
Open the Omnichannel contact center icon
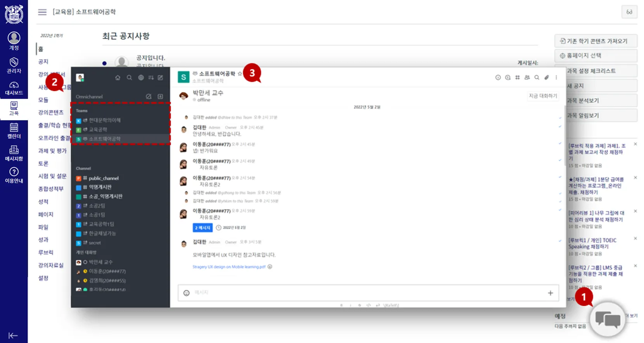tap(160, 96)
